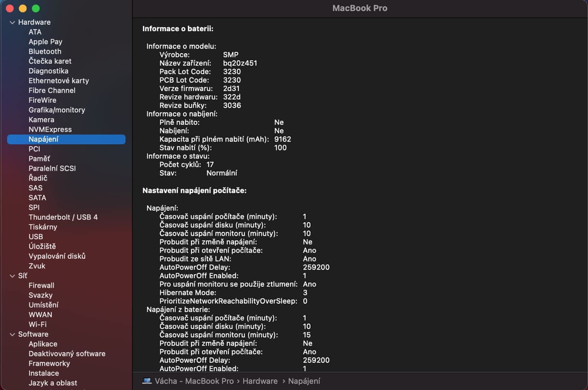Screen dimensions: 588x390
Task: Open the Úložiště storage item
Action: (42, 246)
